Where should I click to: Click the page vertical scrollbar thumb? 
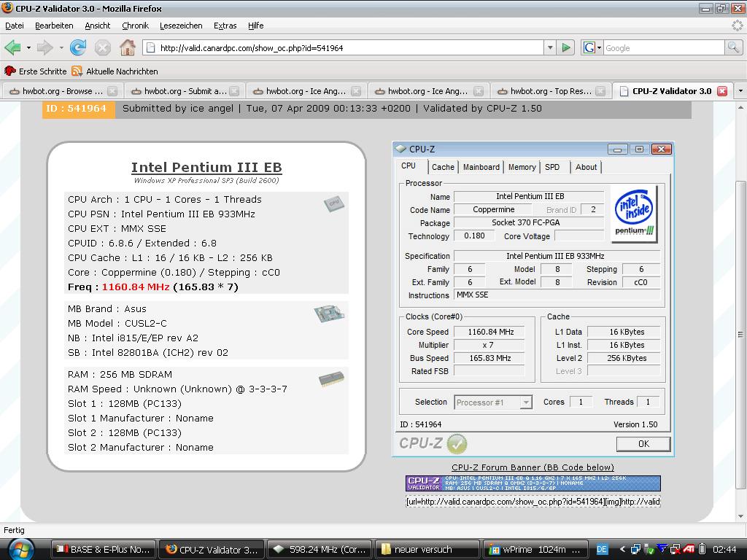click(x=740, y=334)
